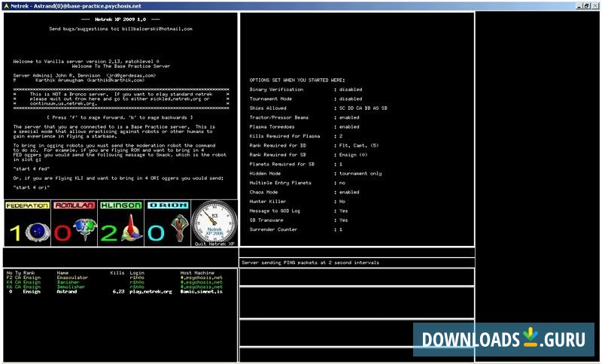Click the Hidden Mode option line
602x364 pixels.
(x=315, y=174)
